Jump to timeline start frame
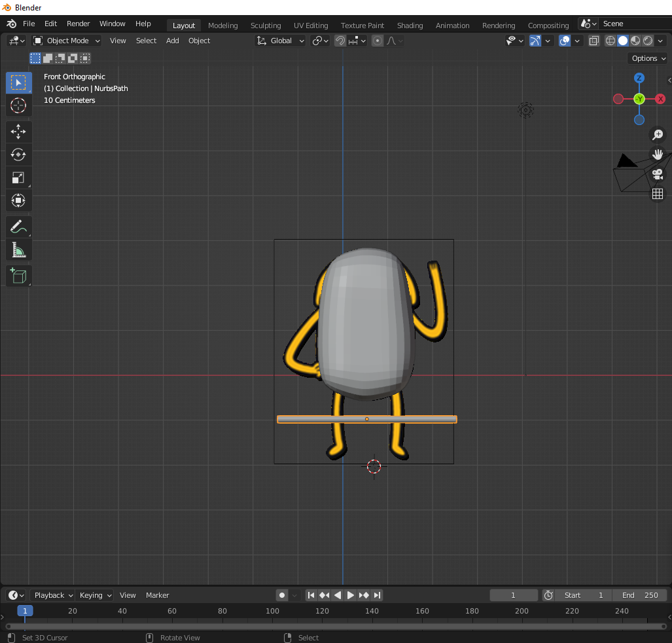Screen dimensions: 672x643 click(x=311, y=595)
